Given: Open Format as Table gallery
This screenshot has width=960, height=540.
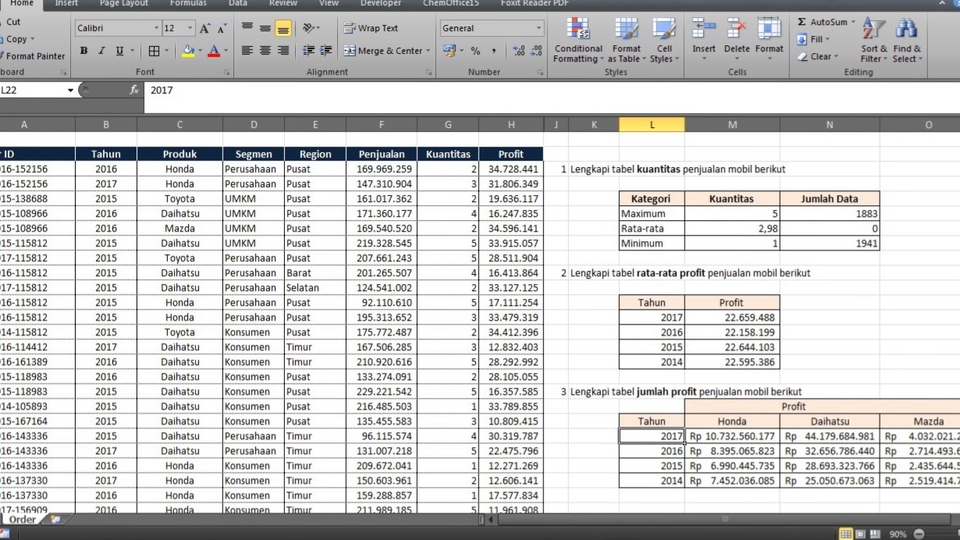Looking at the screenshot, I should [x=626, y=40].
